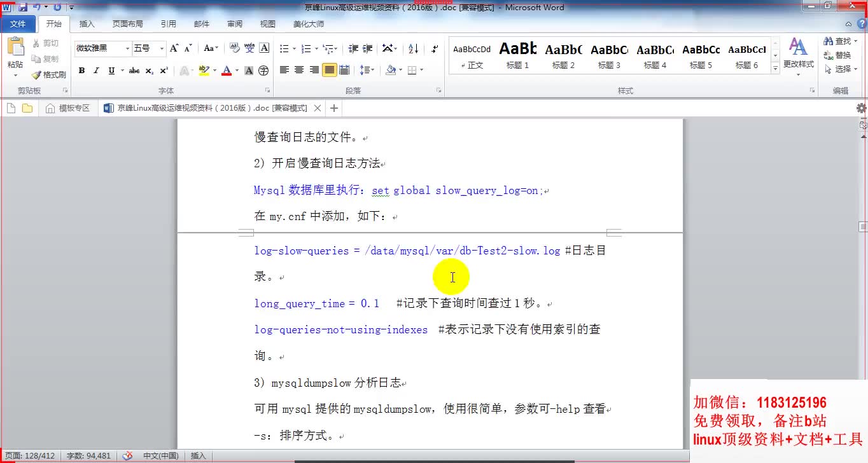The height and width of the screenshot is (463, 868).
Task: Copy the selection with 复制
Action: pos(45,59)
